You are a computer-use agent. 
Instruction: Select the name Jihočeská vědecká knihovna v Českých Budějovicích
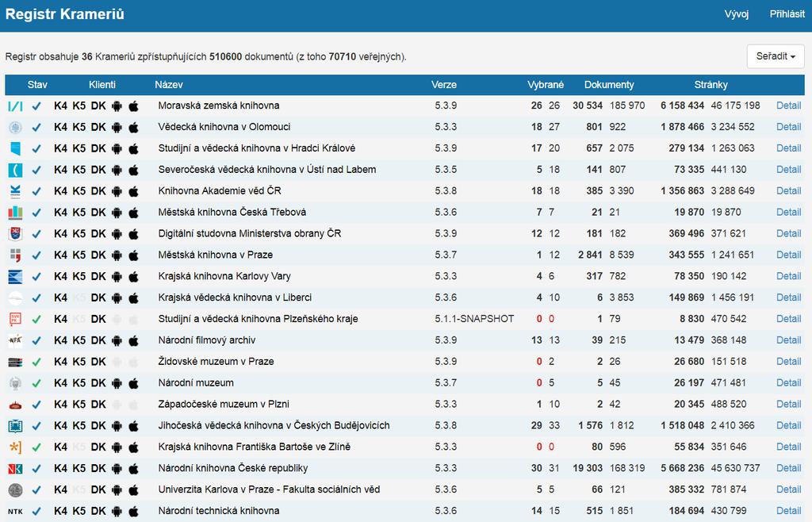pyautogui.click(x=274, y=426)
